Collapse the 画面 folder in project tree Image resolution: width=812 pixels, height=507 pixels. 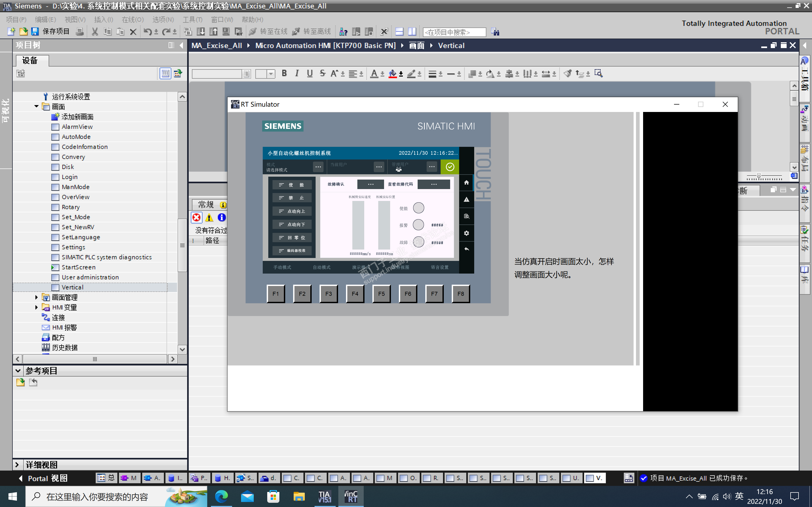(36, 107)
